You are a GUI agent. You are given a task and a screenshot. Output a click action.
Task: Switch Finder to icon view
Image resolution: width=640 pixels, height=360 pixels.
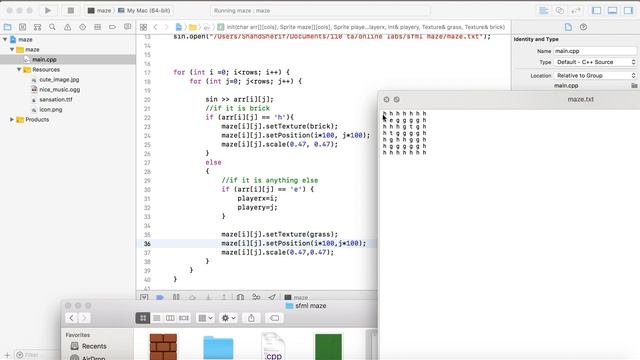pos(143,318)
